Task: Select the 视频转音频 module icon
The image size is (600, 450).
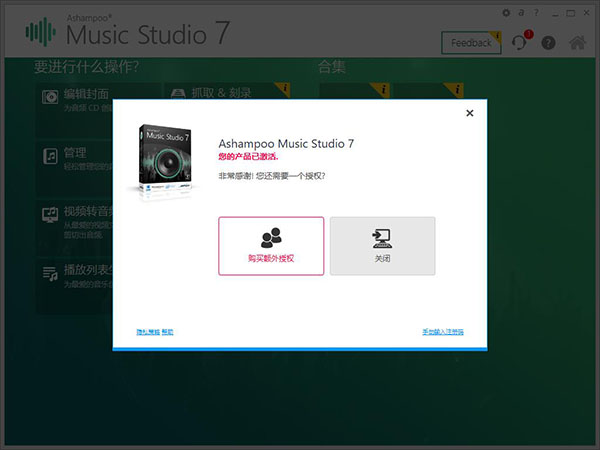Action: click(51, 214)
